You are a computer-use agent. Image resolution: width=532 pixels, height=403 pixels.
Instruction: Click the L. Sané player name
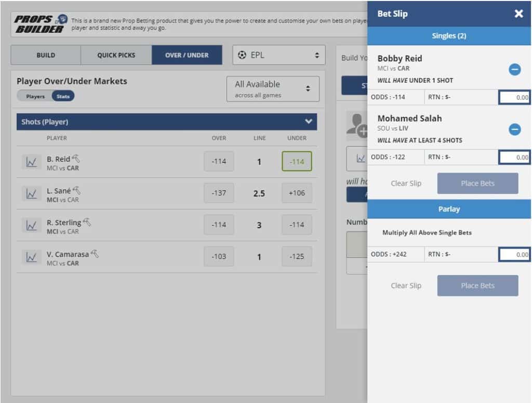[x=59, y=191]
